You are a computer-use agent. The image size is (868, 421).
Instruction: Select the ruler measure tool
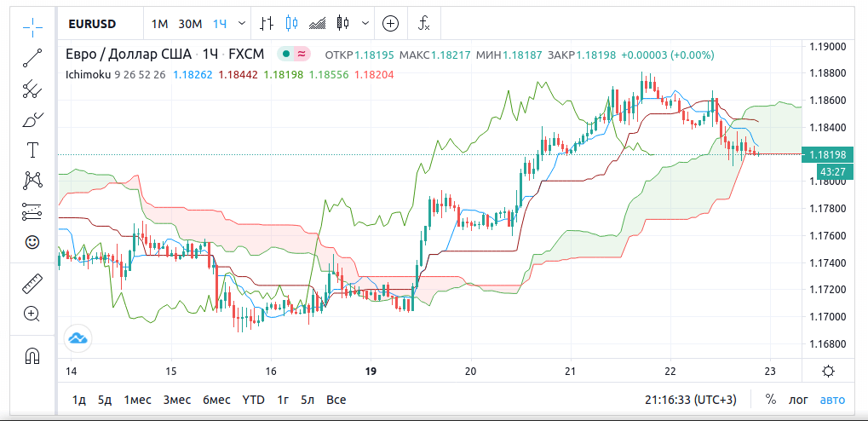(32, 283)
